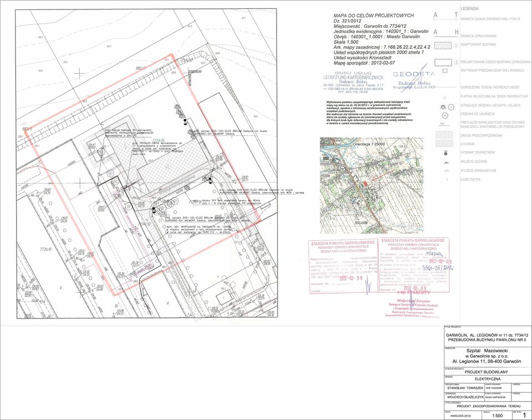Click the 'Małgorzata Serzysko' signature stamp

point(412,308)
